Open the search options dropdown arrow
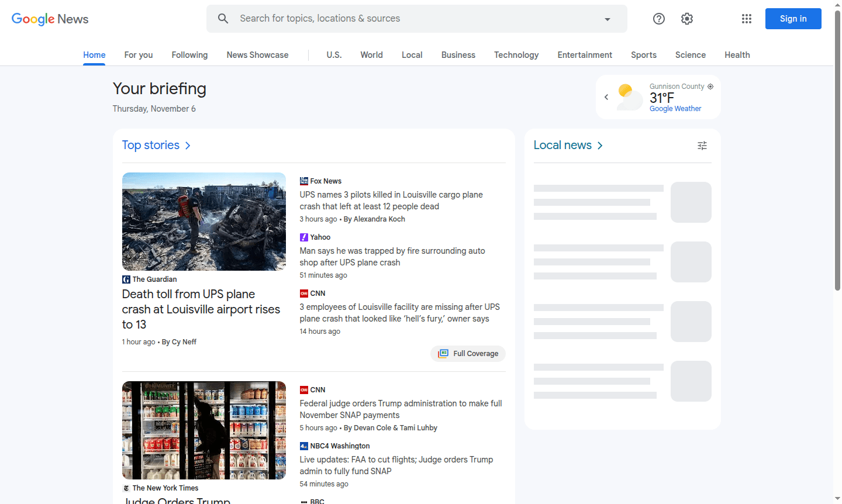 tap(607, 18)
